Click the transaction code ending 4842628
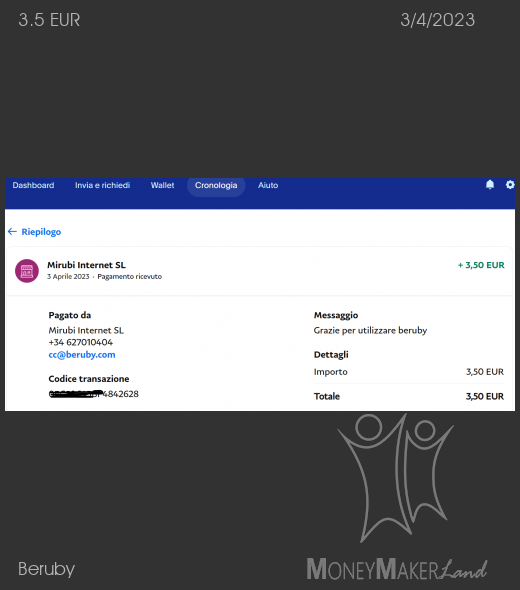Image resolution: width=520 pixels, height=590 pixels. click(x=94, y=394)
